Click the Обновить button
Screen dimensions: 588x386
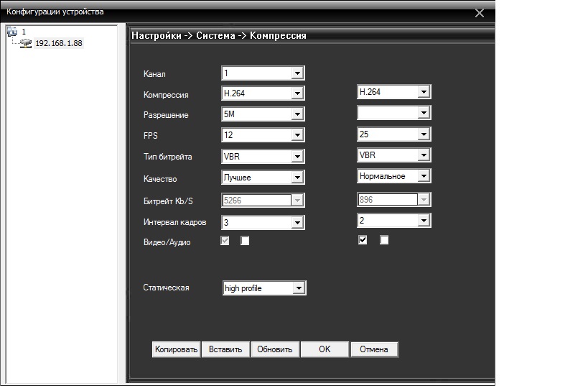click(x=275, y=349)
